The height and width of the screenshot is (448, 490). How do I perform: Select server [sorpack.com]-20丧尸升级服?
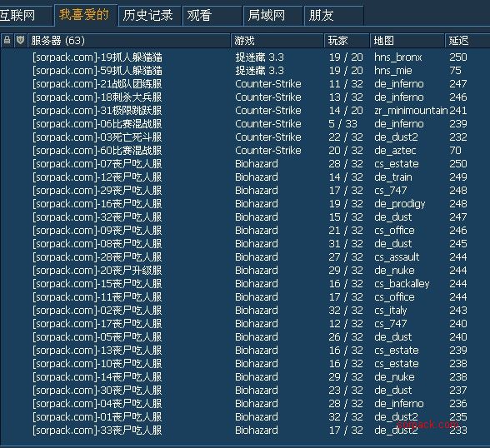[x=97, y=271]
